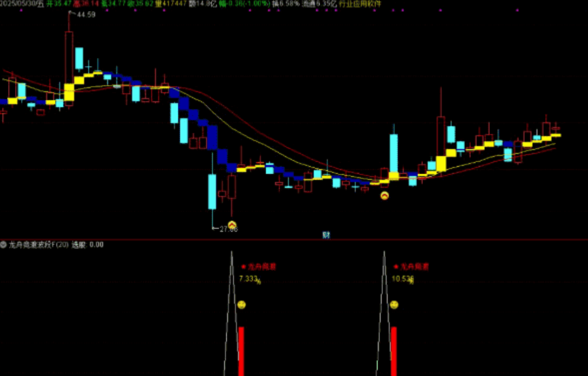Open the 龙舟竞渡波段F(20) indicator name

coord(38,245)
